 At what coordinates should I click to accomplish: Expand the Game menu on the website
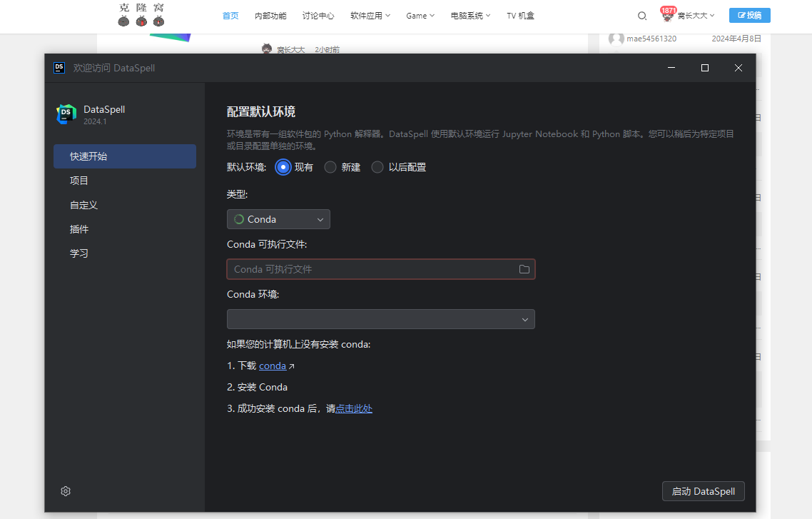pyautogui.click(x=420, y=16)
